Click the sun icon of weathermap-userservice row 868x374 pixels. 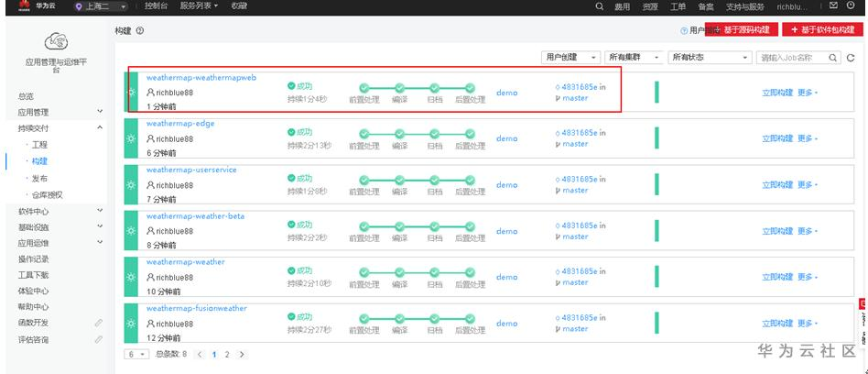click(x=131, y=184)
